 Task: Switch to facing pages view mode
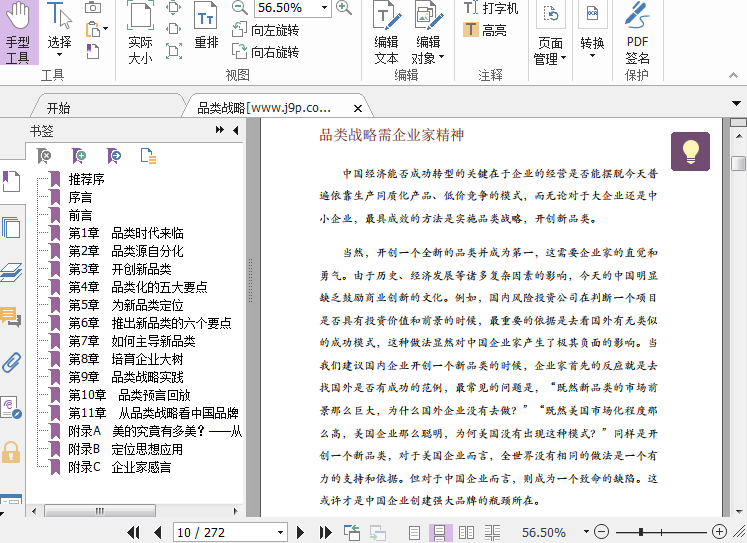[x=466, y=533]
